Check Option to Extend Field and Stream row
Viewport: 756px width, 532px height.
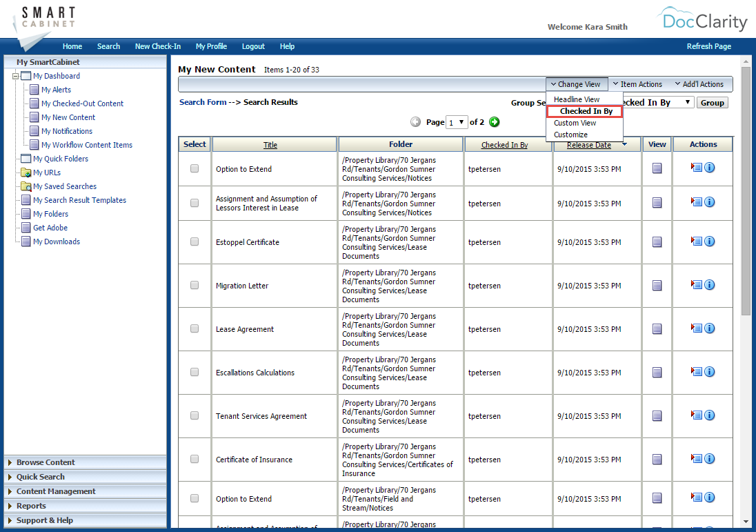click(195, 498)
